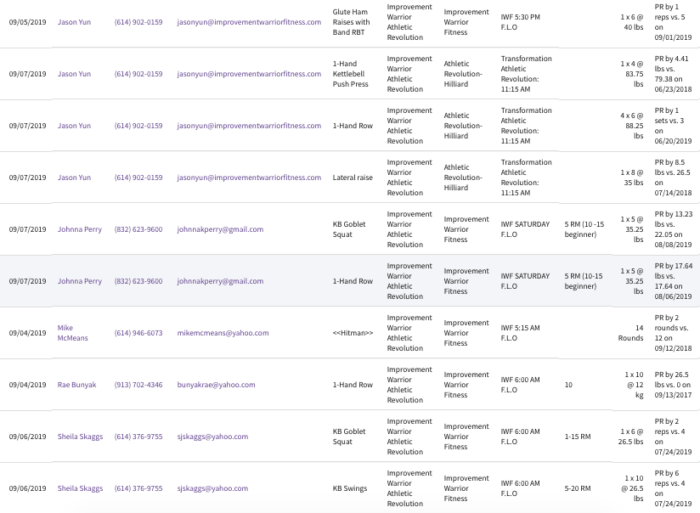Open Jason Yun's name in the Kettlebell Push Press row
Viewport: 700px width, 513px height.
tap(74, 74)
